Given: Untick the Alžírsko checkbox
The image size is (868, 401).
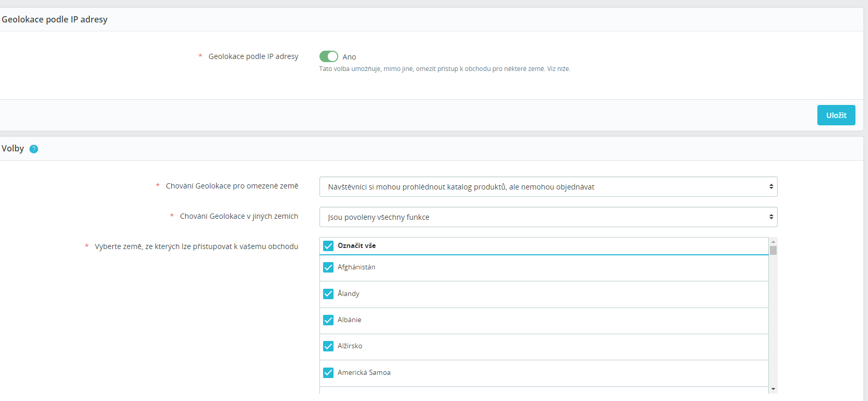Looking at the screenshot, I should [328, 346].
